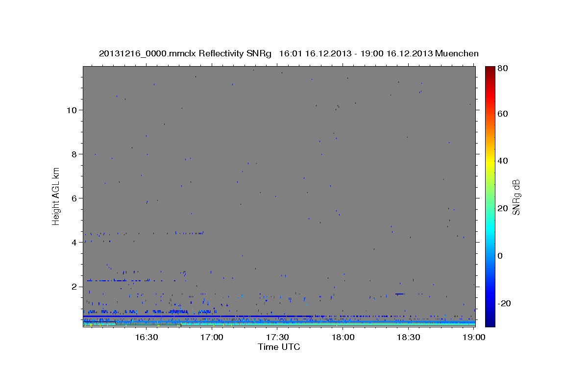588x392 pixels.
Task: Click the cyan near-ground reflectivity band
Action: click(x=279, y=324)
